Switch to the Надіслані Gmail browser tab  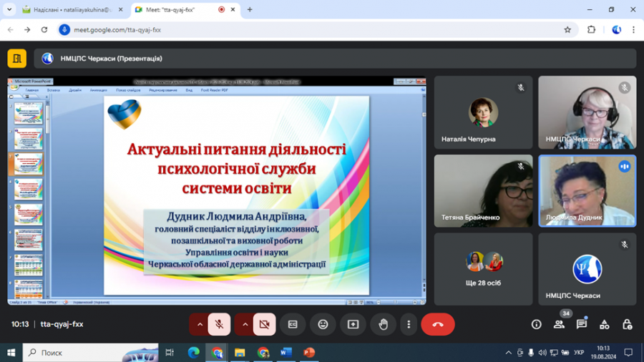click(x=72, y=9)
